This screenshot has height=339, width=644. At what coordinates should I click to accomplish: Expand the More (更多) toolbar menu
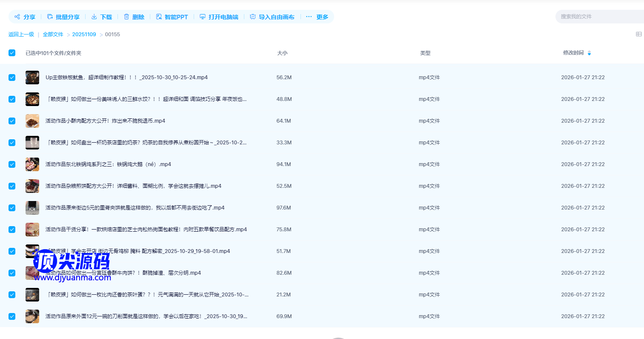317,17
